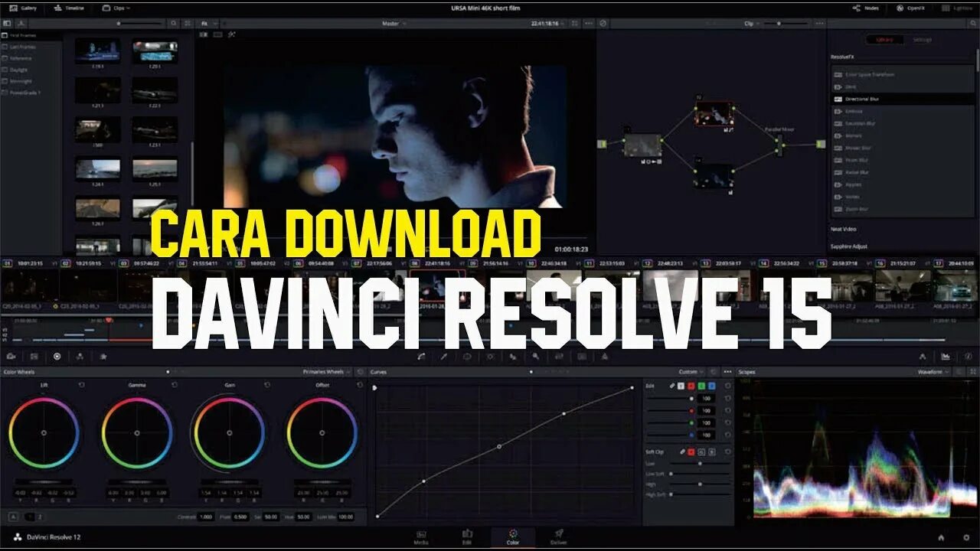Viewport: 980px width, 551px height.
Task: Select the Color Match palette icon
Action: click(34, 356)
